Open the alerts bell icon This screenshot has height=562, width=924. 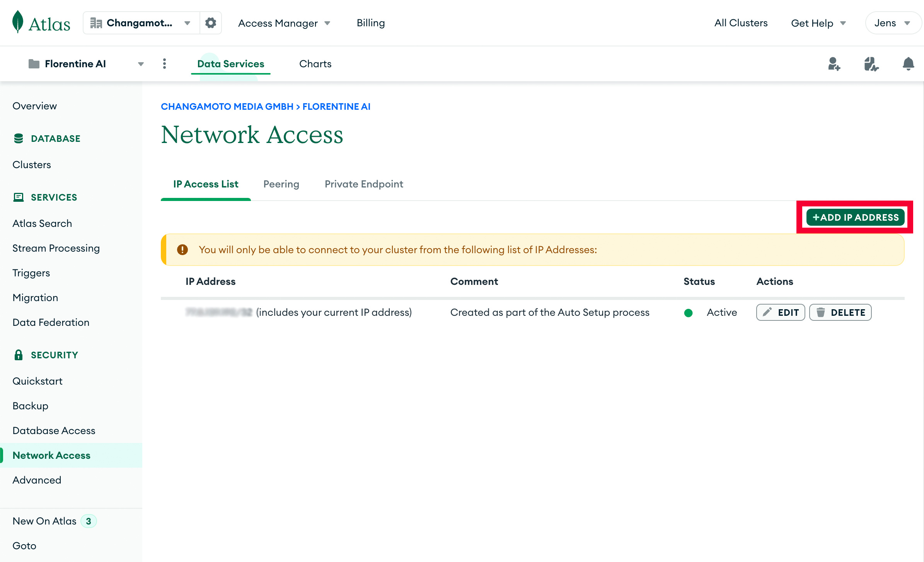[x=908, y=64]
